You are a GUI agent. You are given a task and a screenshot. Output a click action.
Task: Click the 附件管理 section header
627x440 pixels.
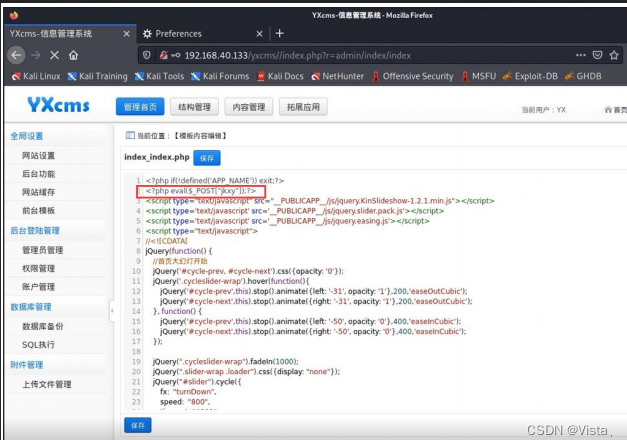[x=26, y=365]
